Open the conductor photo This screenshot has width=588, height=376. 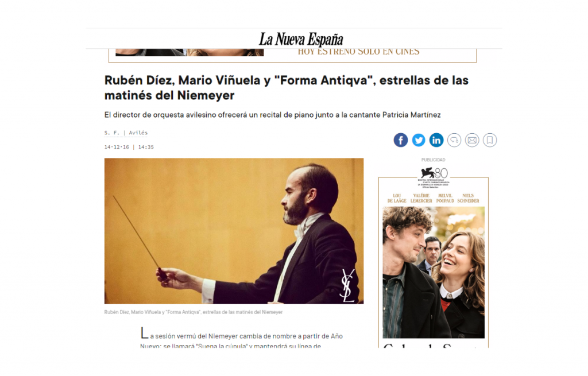click(234, 231)
